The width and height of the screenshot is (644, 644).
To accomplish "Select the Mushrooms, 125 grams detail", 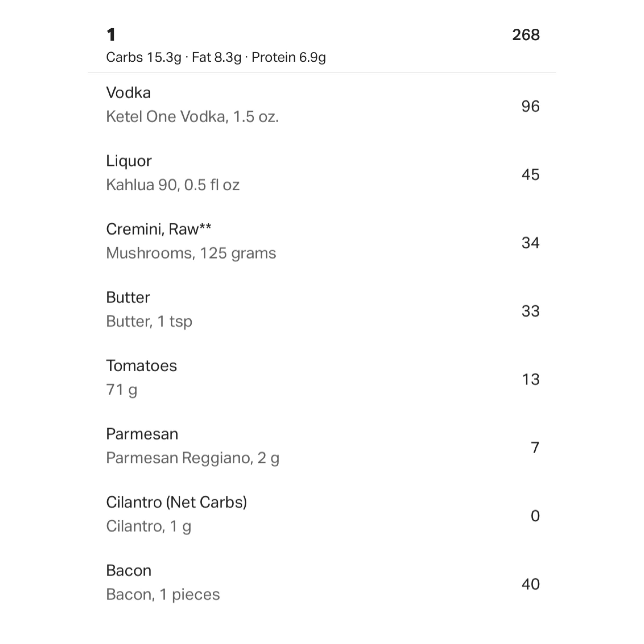I will click(x=191, y=253).
